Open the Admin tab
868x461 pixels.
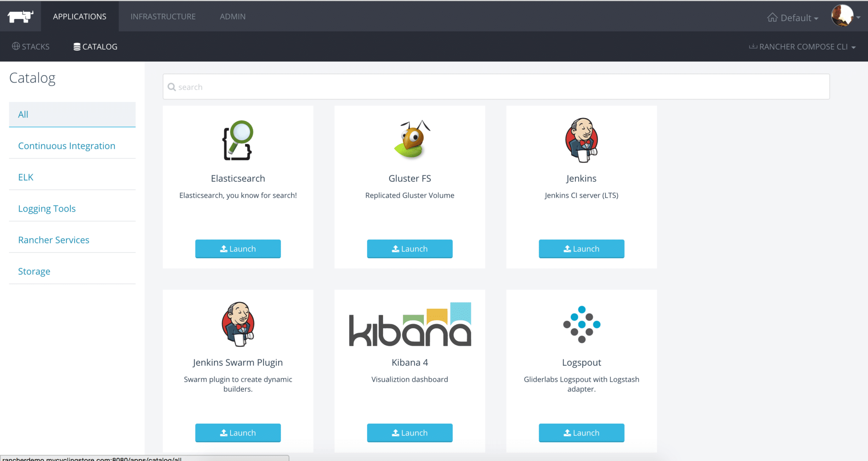232,17
